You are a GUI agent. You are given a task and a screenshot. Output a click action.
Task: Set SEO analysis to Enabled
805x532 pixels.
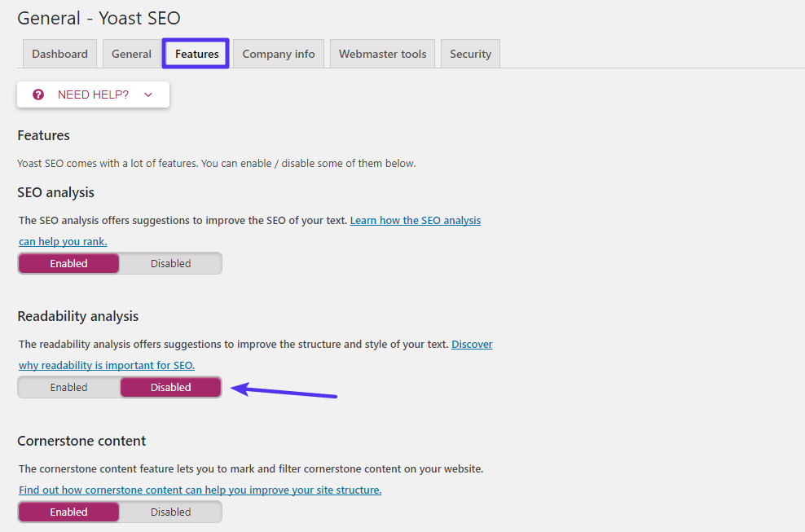(x=68, y=263)
